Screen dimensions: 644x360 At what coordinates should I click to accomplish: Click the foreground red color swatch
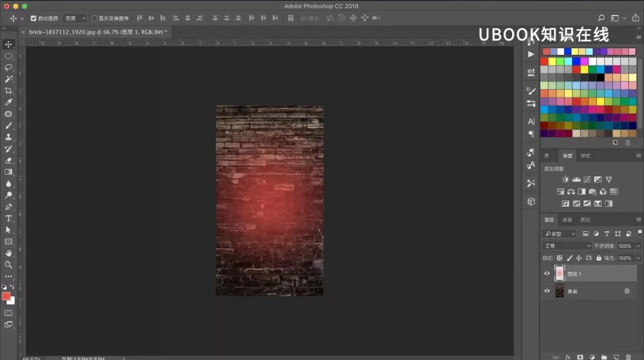(x=6, y=296)
